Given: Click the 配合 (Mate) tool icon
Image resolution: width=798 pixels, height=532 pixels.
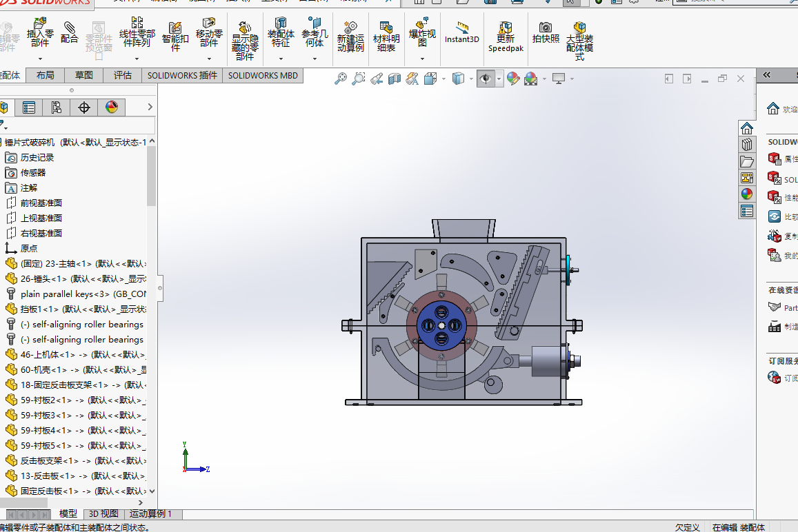Looking at the screenshot, I should tap(70, 32).
